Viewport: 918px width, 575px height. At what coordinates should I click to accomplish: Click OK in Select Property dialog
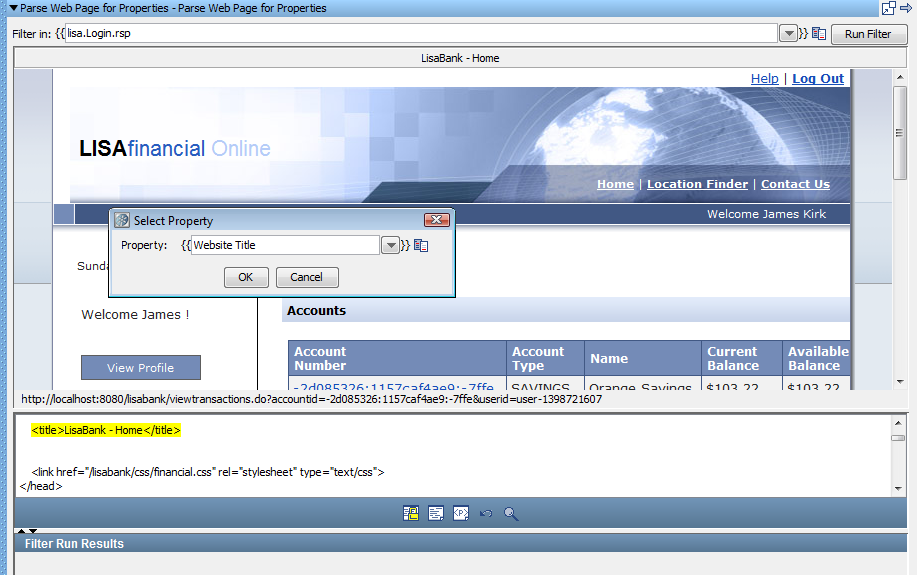pyautogui.click(x=246, y=278)
